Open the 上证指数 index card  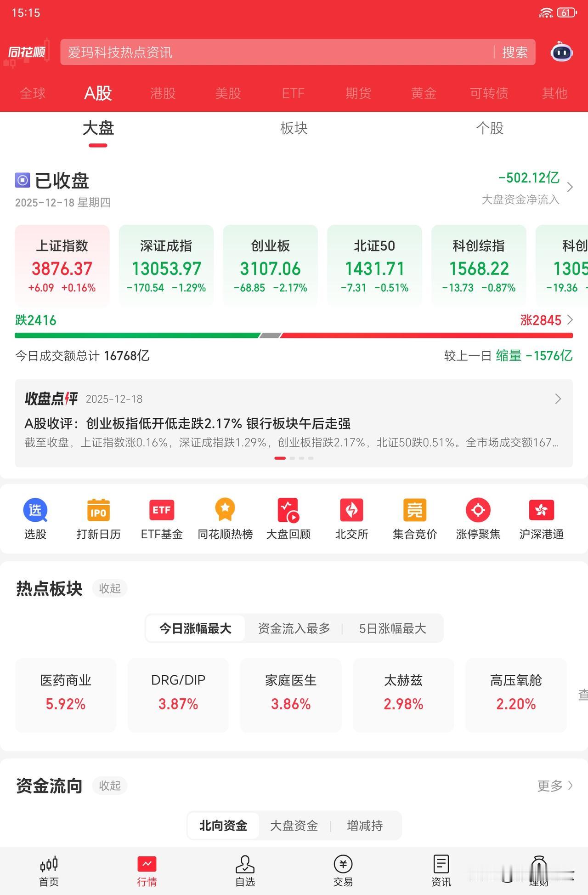click(x=62, y=265)
